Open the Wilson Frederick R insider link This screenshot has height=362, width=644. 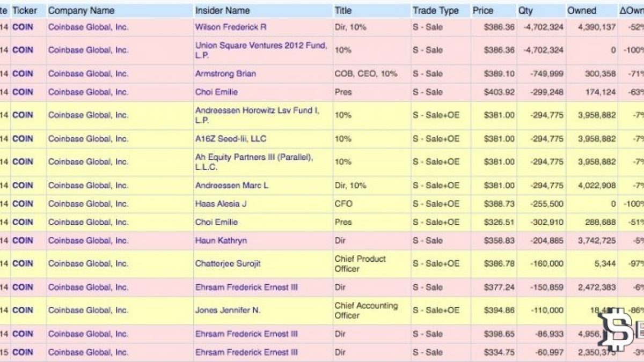231,27
